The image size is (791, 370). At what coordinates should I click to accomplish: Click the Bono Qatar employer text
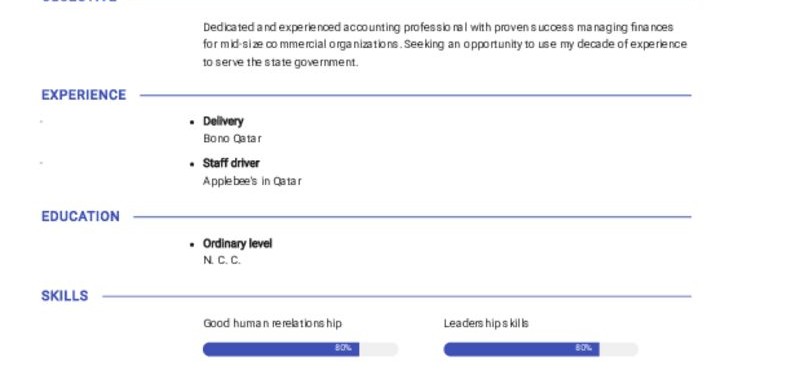(233, 138)
